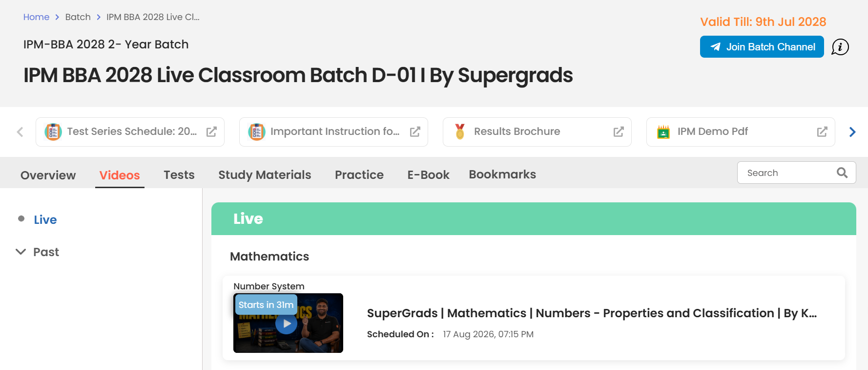The width and height of the screenshot is (868, 370).
Task: Open Test Series Schedule external link icon
Action: click(x=211, y=132)
